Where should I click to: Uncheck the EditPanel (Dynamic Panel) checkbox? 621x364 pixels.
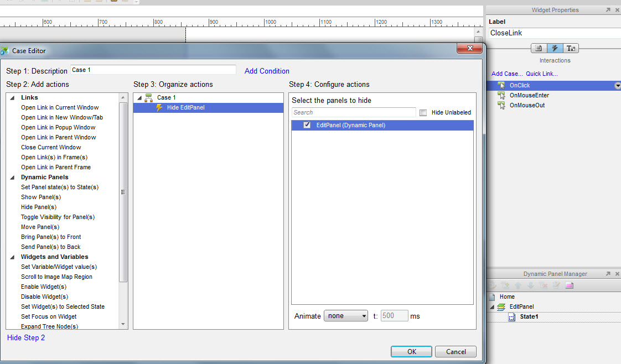[x=307, y=125]
